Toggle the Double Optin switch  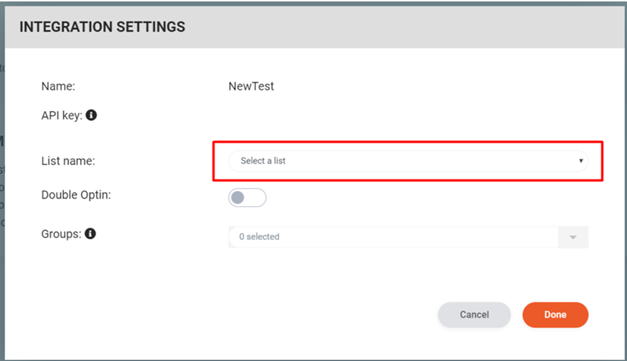(247, 197)
